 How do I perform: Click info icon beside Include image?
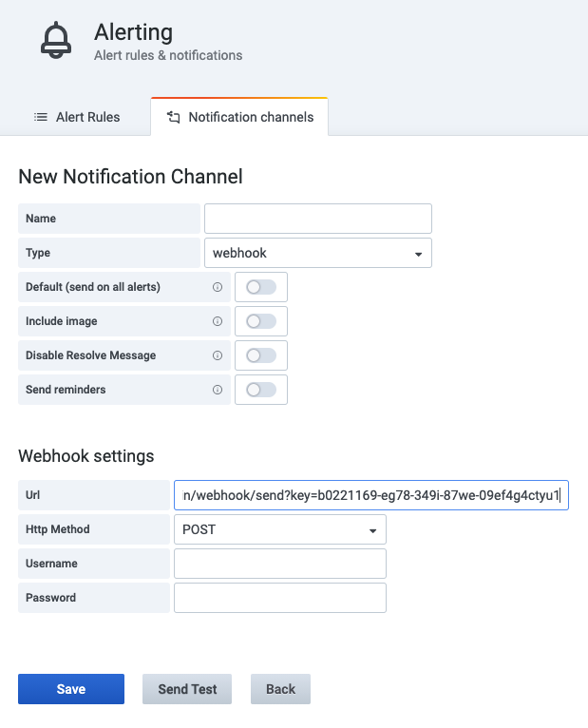(x=217, y=321)
